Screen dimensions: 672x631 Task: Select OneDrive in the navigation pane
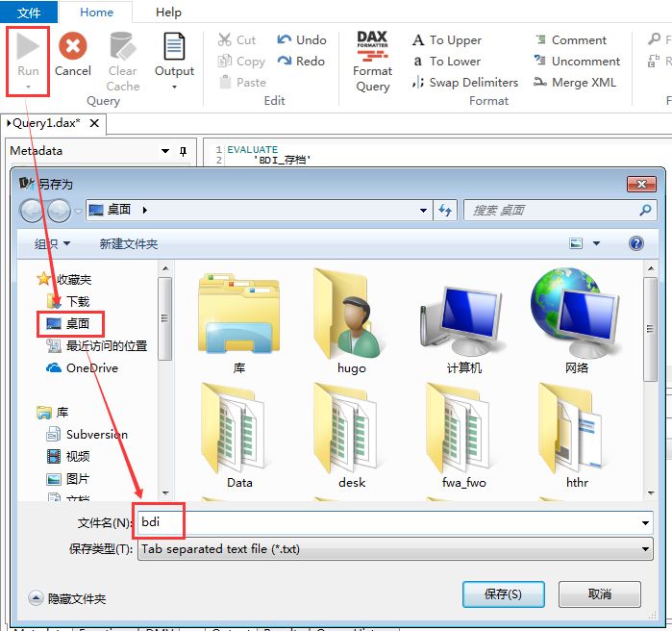82,367
